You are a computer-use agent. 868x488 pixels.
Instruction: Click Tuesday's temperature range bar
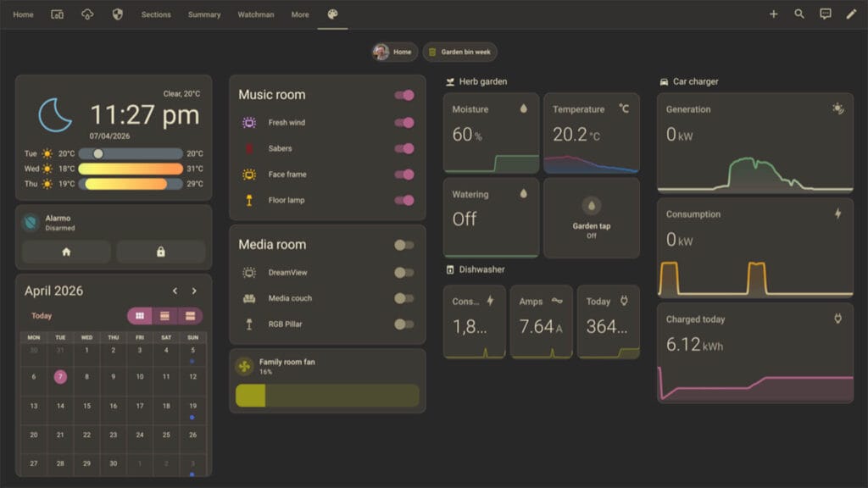tap(130, 154)
